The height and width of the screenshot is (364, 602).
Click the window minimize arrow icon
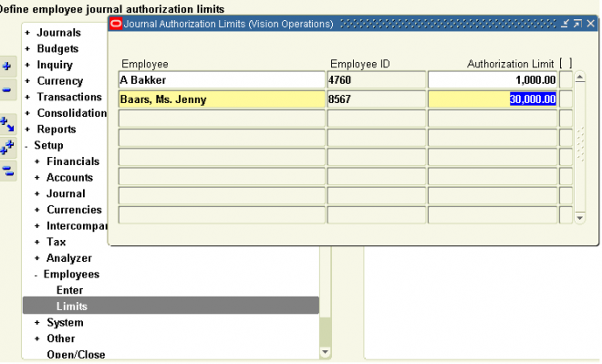(565, 24)
